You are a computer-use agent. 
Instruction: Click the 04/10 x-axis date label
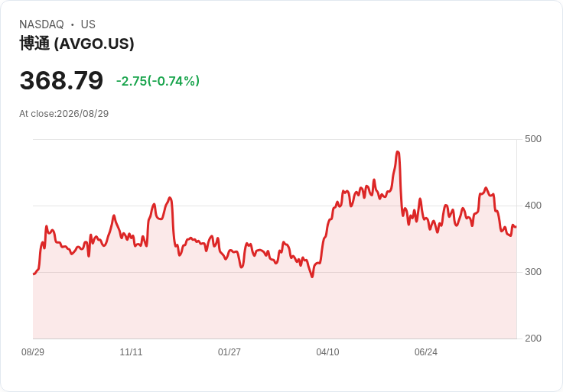pos(327,352)
